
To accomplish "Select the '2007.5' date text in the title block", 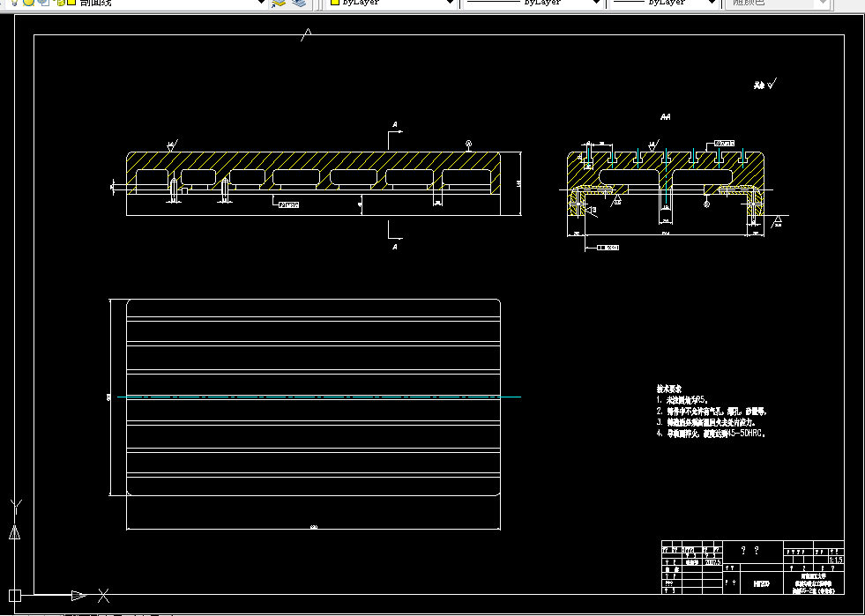I will point(712,562).
